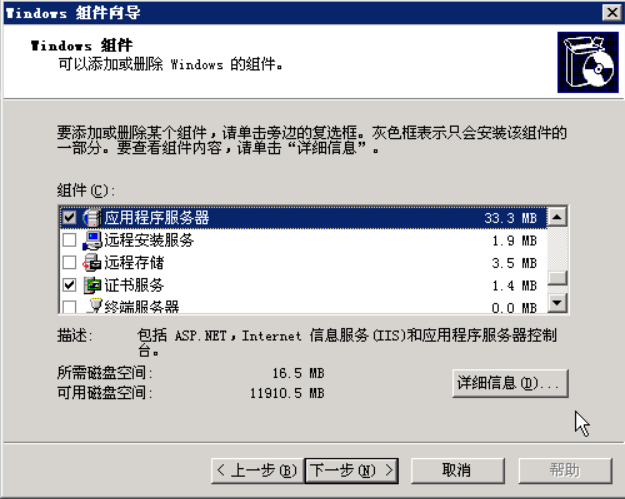Screen dimensions: 625x499
Task: Click the 远程安装服务 computer icon
Action: pos(92,240)
